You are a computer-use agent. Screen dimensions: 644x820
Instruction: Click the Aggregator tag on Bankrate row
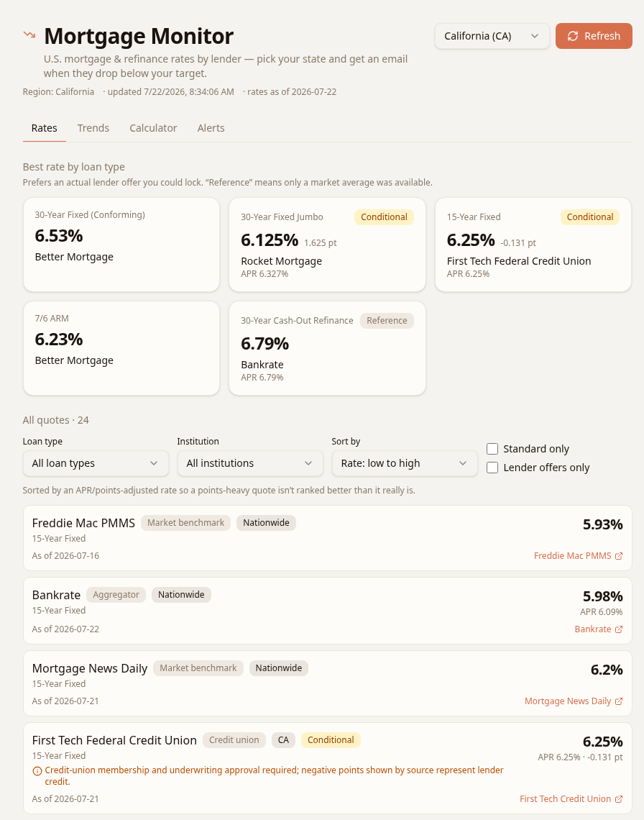tap(116, 595)
